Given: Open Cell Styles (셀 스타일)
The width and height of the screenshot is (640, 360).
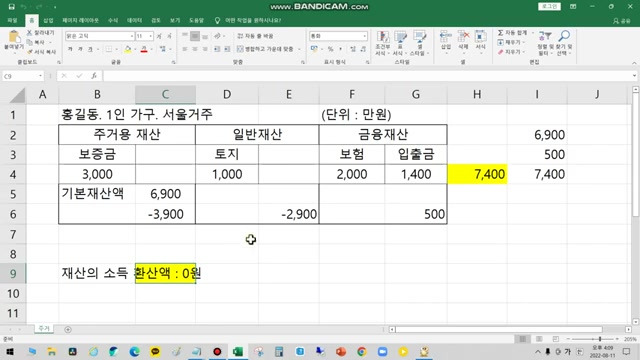Looking at the screenshot, I should [x=419, y=43].
